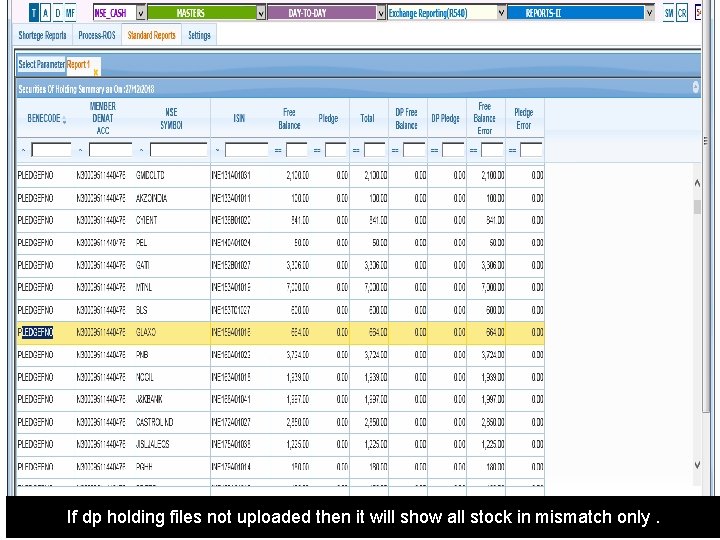Sort by Total column header
Image resolution: width=720 pixels, height=540 pixels.
367,118
